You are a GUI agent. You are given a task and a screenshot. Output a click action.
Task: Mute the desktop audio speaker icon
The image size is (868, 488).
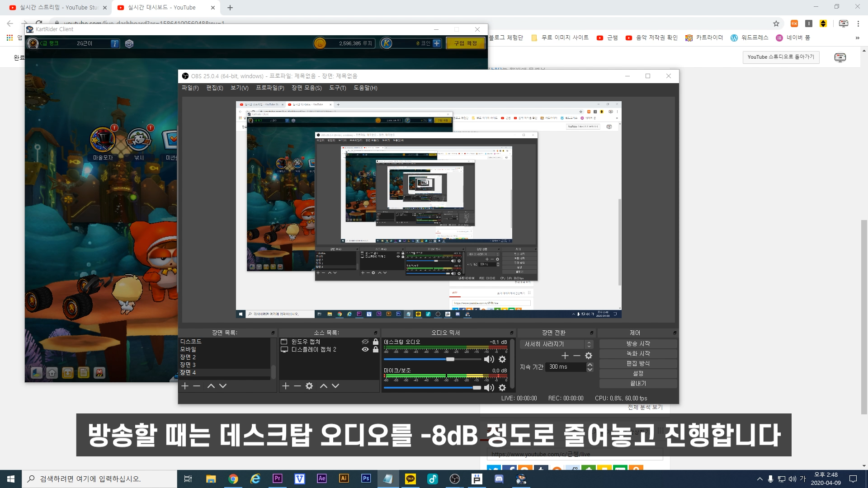tap(489, 359)
